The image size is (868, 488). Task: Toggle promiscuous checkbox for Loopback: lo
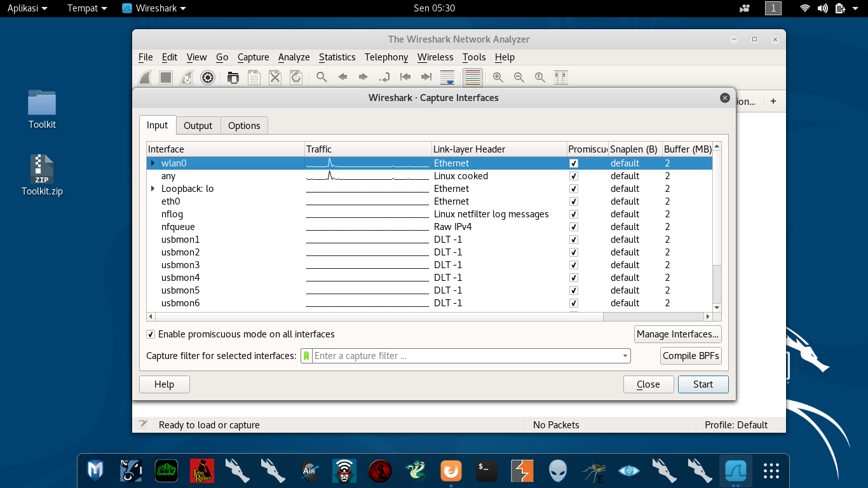[574, 189]
